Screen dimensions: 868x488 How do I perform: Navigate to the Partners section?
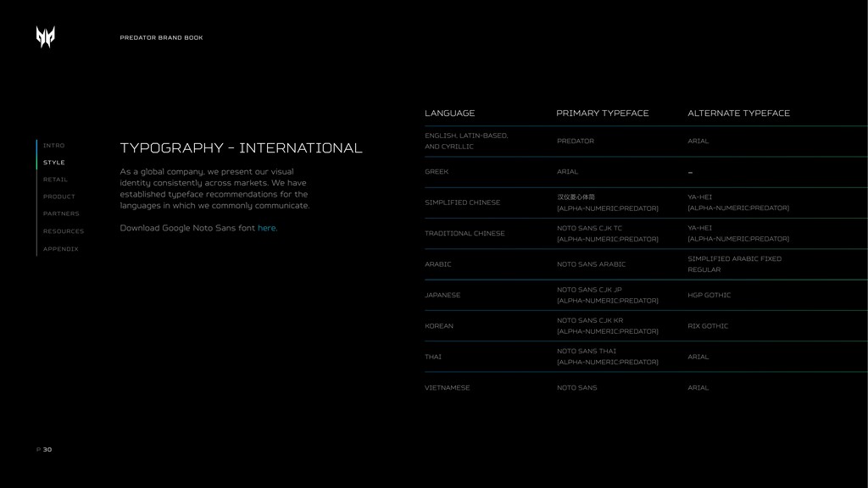(61, 213)
